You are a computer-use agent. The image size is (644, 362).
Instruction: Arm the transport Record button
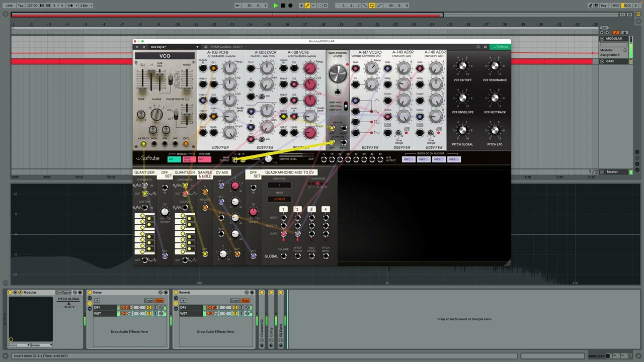click(x=290, y=6)
